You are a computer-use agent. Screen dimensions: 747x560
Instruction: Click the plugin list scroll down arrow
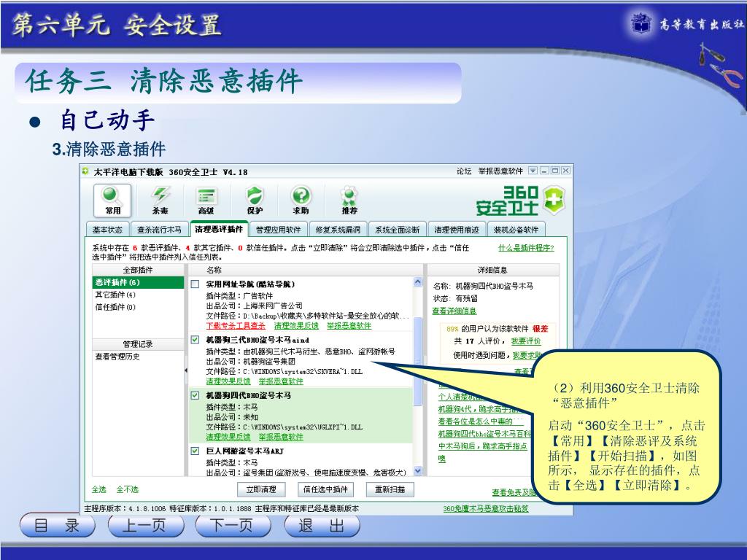418,471
